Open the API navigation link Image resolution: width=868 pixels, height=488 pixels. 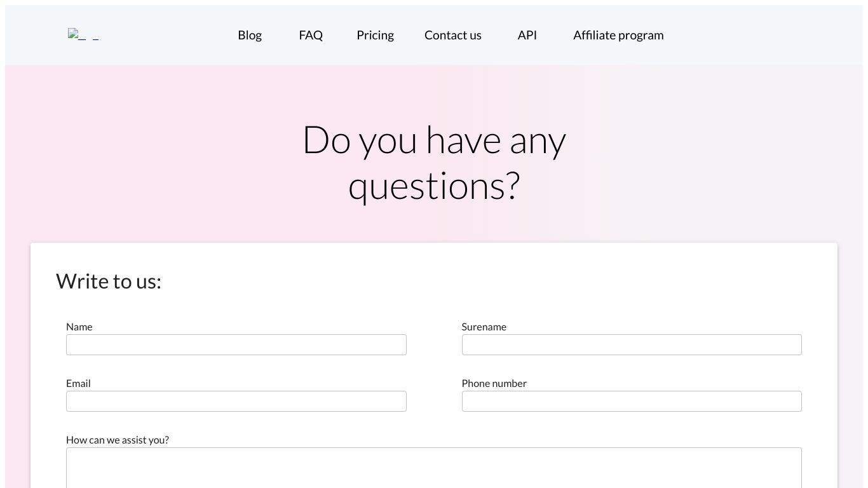pos(527,35)
